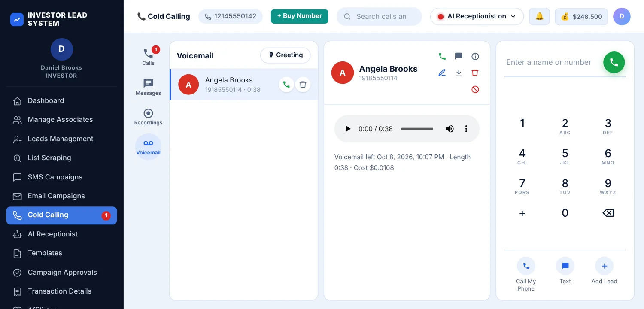The height and width of the screenshot is (309, 644).
Task: Tap dialpad key 0
Action: (565, 213)
